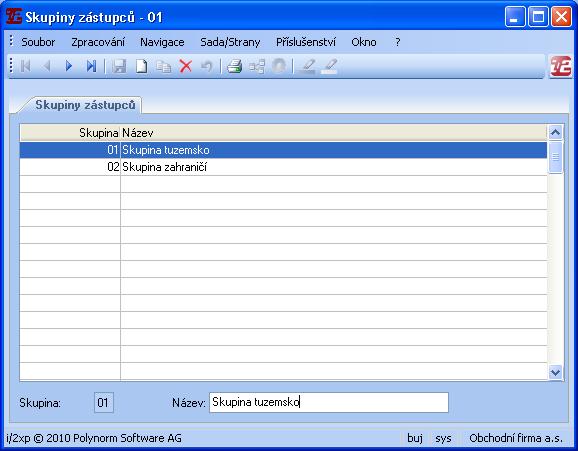Go to the first record

(x=25, y=66)
